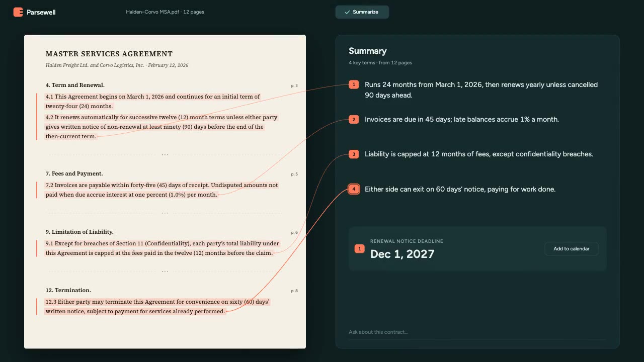This screenshot has width=644, height=362.
Task: Click highlighted clause 12.3 about termination
Action: click(x=157, y=306)
